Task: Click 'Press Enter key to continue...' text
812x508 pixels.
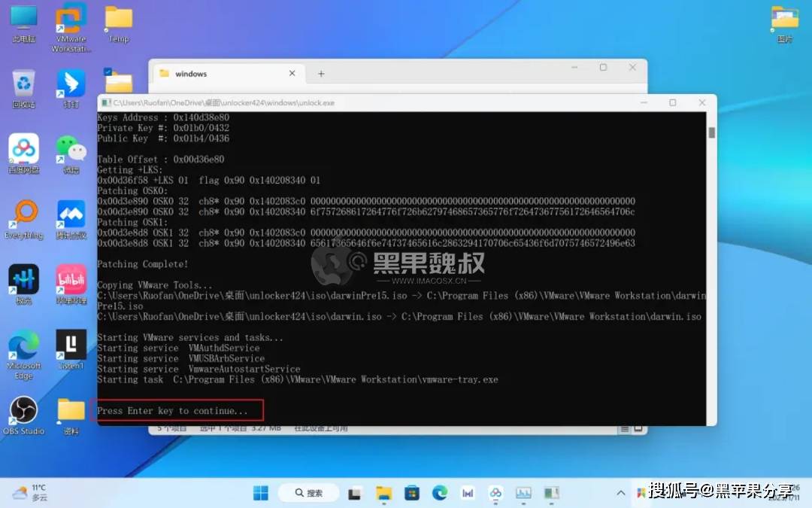Action: click(172, 411)
